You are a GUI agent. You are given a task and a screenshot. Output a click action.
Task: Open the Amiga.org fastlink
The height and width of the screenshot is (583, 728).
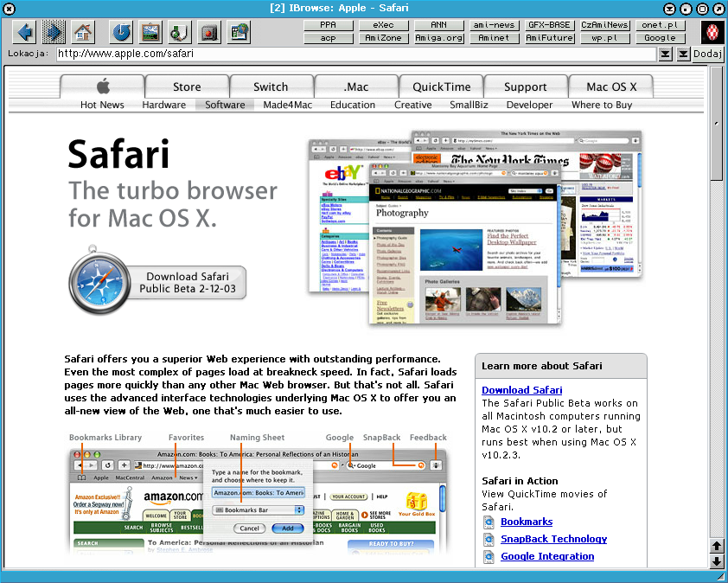(x=438, y=38)
